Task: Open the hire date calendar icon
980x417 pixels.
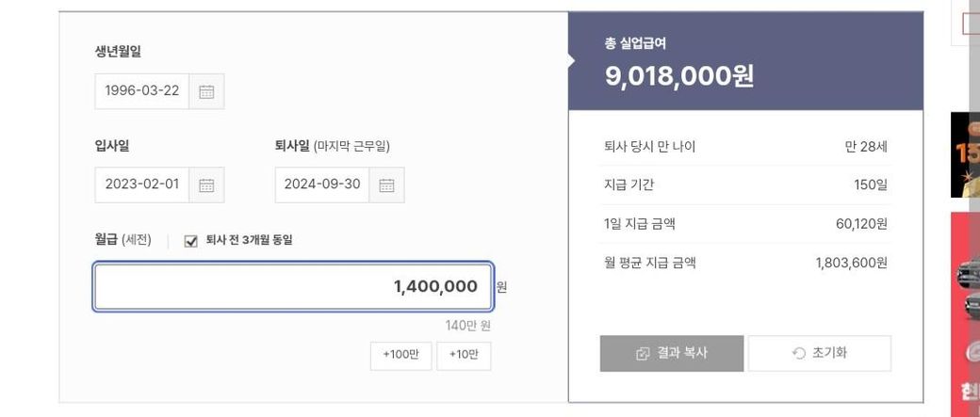Action: [206, 184]
